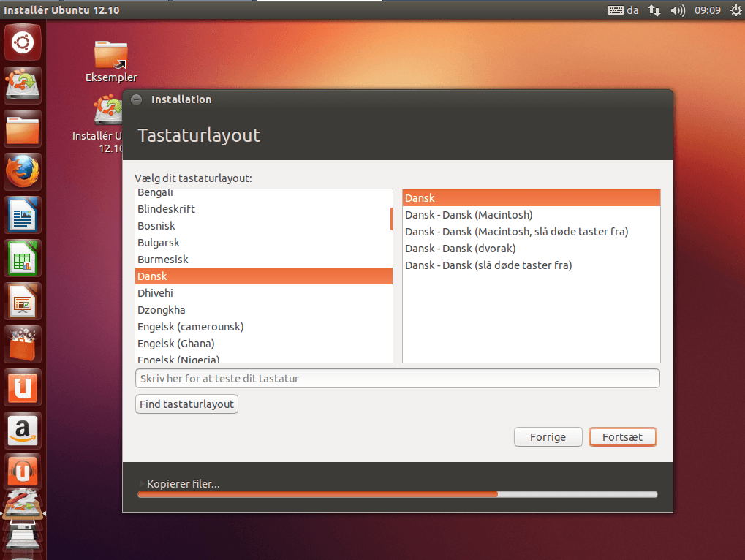The height and width of the screenshot is (560, 745).
Task: Click the clock showing 09:09
Action: pyautogui.click(x=707, y=10)
